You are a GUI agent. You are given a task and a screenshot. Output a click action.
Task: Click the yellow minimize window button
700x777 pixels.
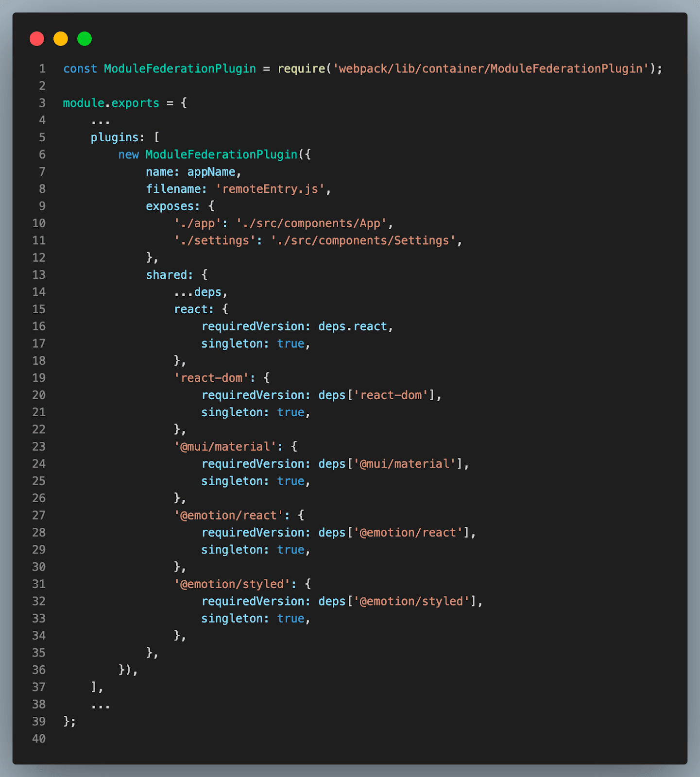click(61, 39)
